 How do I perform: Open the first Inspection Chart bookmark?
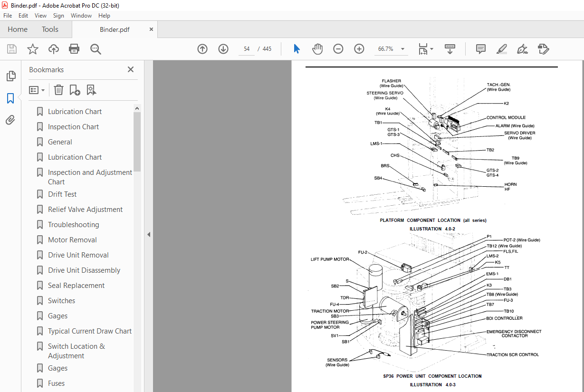(x=73, y=127)
